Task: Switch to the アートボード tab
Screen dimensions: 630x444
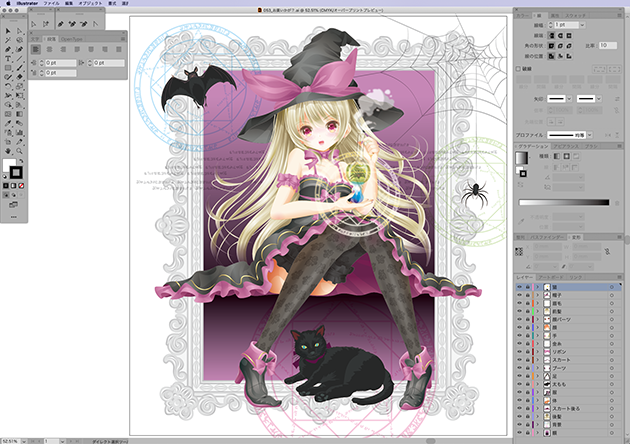Action: pos(551,278)
